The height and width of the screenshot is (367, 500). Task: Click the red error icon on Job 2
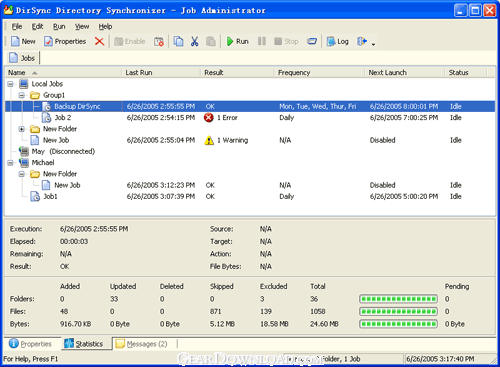point(209,118)
